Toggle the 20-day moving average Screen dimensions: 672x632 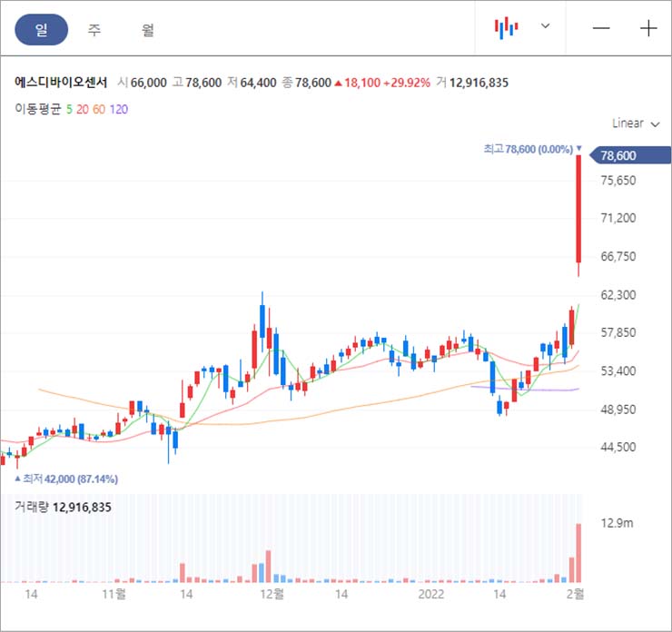[x=83, y=109]
